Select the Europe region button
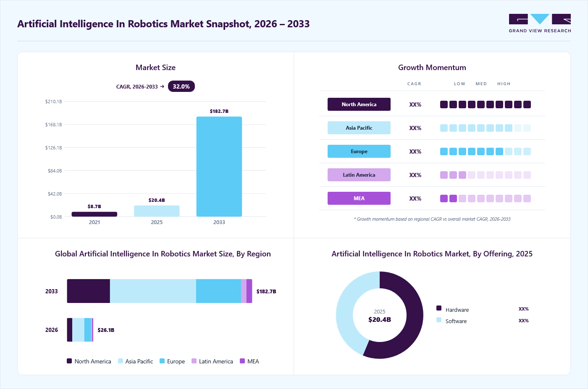 (x=359, y=151)
